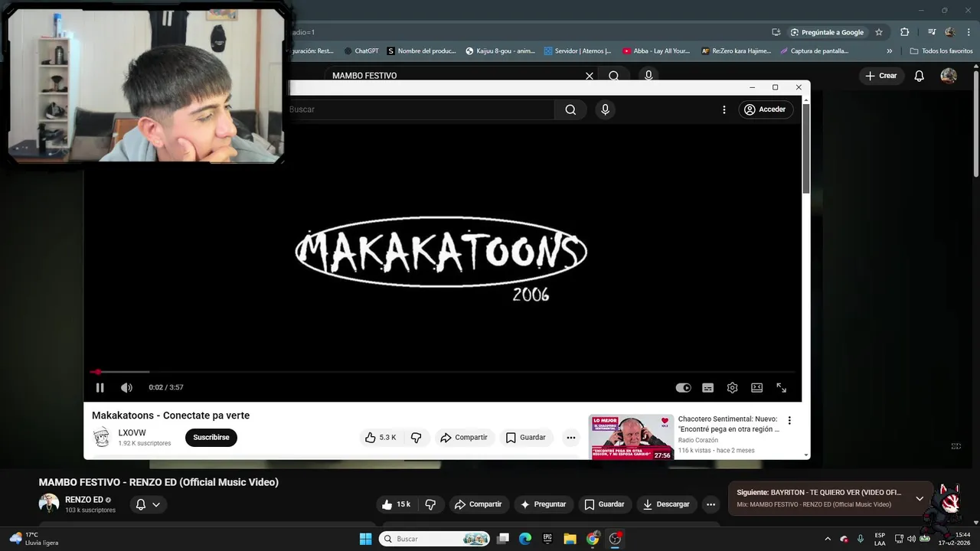Open Servidor | Aternos bookmark

[578, 51]
